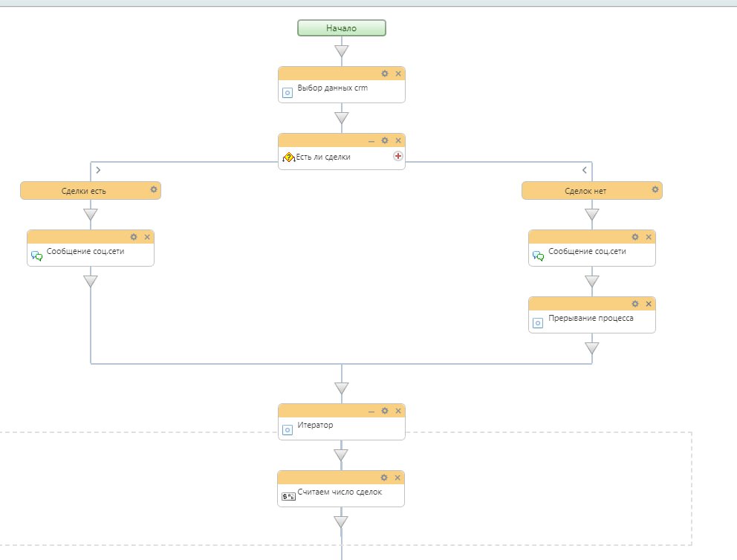
Task: Open settings gear of 'Выбор данных crm' block
Action: click(x=385, y=74)
